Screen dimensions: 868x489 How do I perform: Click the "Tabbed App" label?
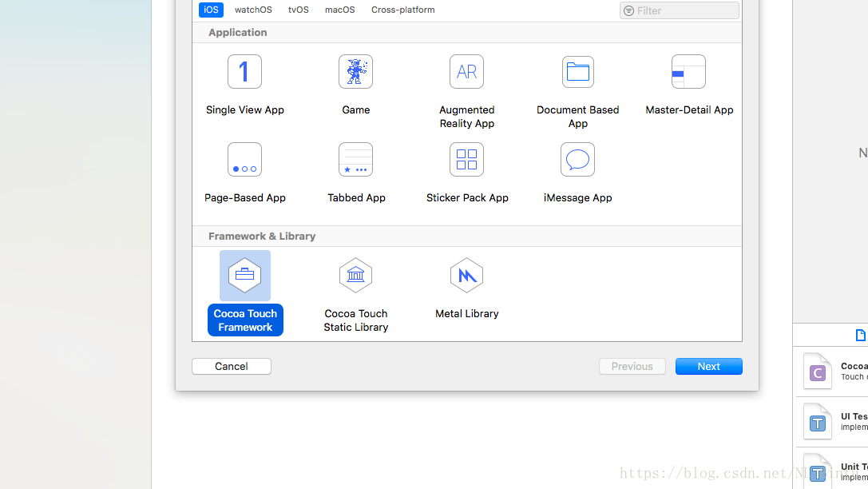click(x=356, y=197)
